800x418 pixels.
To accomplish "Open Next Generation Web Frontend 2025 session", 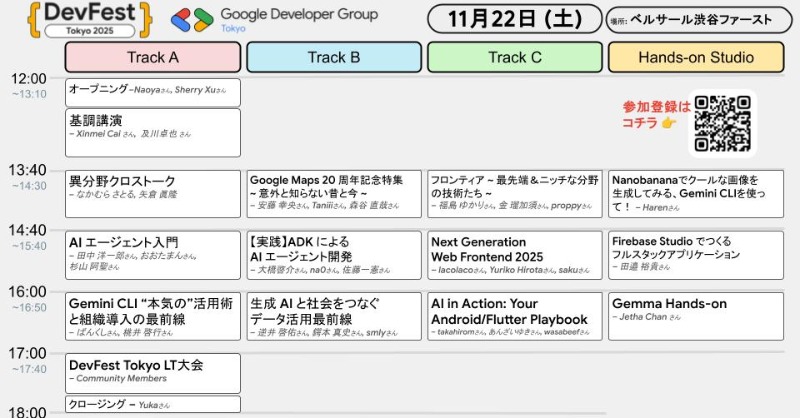I will pyautogui.click(x=515, y=255).
